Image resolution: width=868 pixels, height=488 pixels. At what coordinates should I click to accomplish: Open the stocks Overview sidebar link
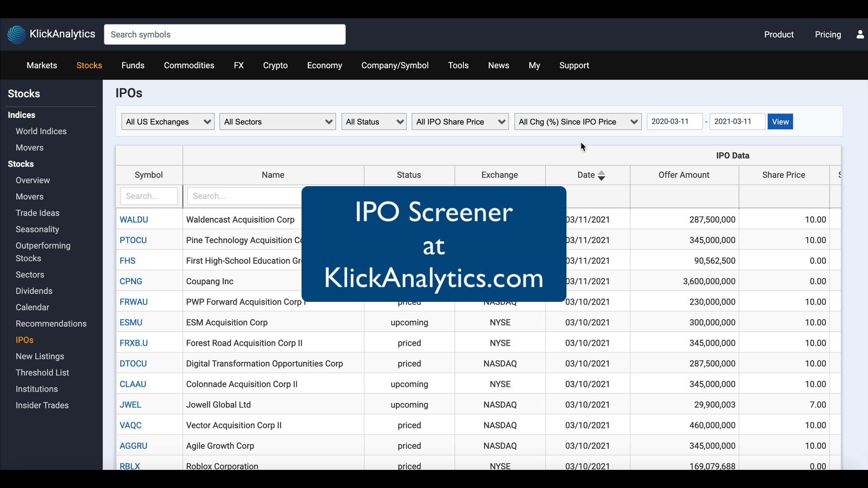click(x=33, y=180)
